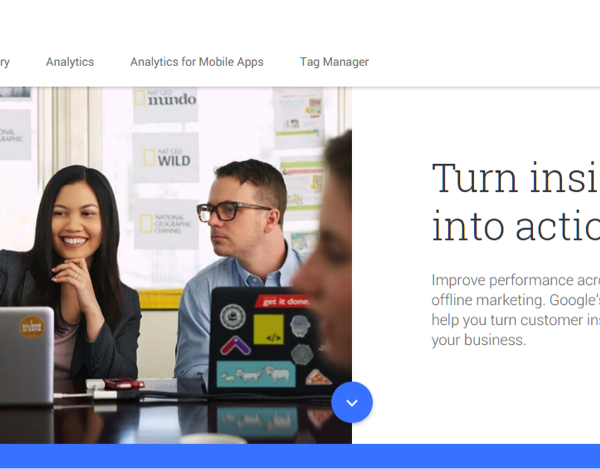Viewport: 600px width, 469px height.
Task: Click the cut-off nav item ending in 'ry'
Action: click(5, 62)
